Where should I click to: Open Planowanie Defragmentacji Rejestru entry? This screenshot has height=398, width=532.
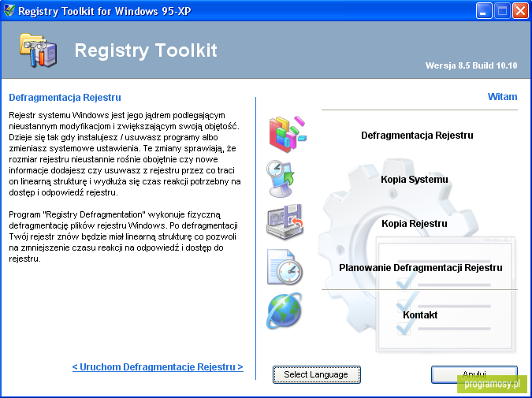tap(421, 268)
